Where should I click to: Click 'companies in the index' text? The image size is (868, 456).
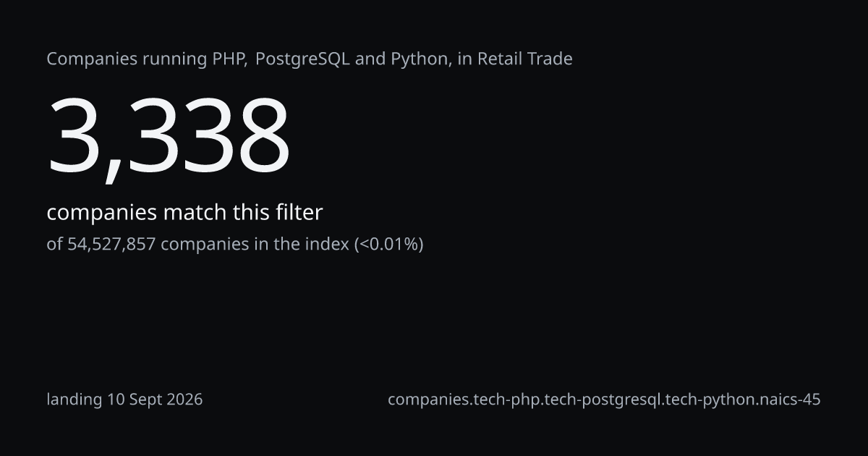click(255, 244)
